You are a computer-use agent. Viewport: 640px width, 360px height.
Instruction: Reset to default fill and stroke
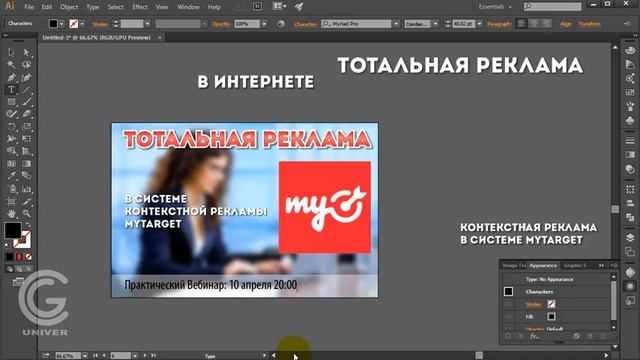tap(7, 245)
